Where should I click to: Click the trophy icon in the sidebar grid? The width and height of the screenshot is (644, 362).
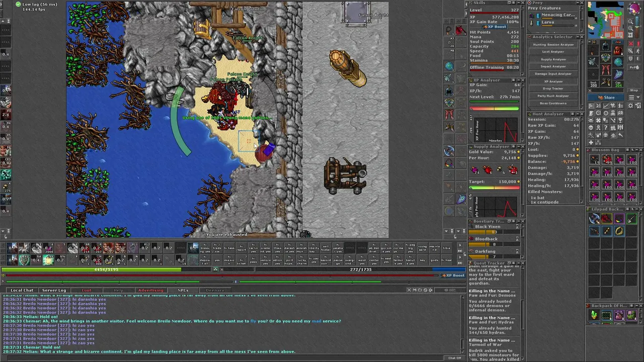tap(620, 120)
